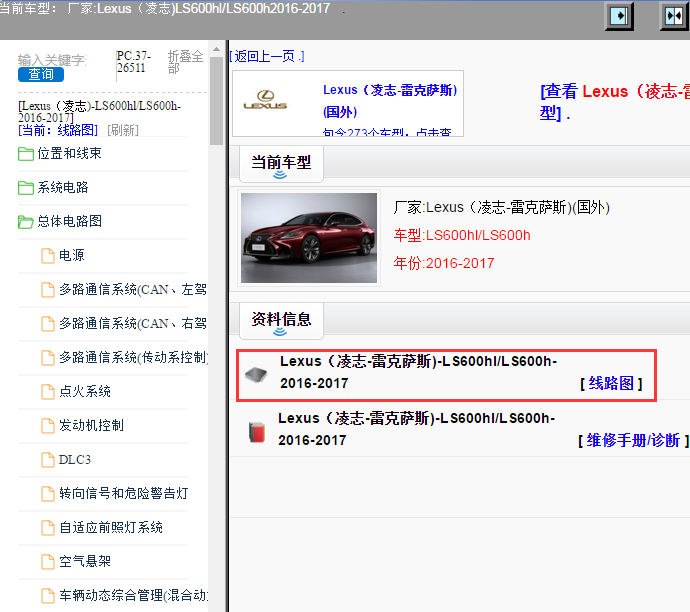This screenshot has width=690, height=612.
Task: Open the 空气悬架 document
Action: (85, 561)
